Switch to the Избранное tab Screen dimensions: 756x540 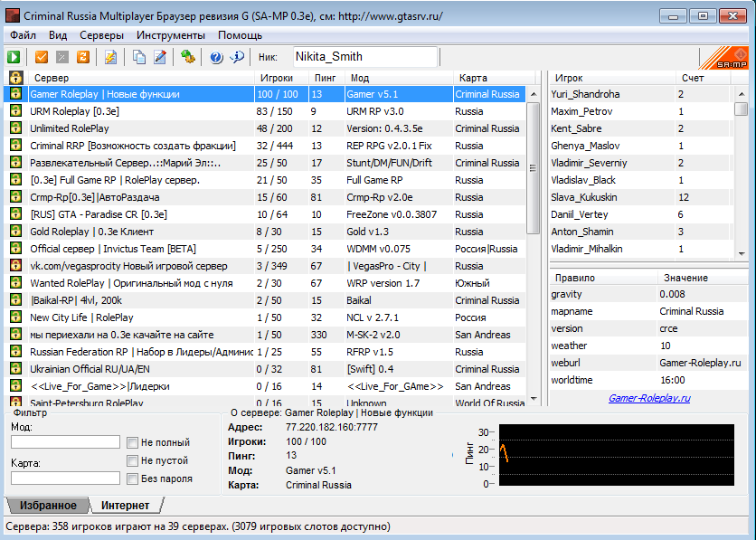click(48, 506)
